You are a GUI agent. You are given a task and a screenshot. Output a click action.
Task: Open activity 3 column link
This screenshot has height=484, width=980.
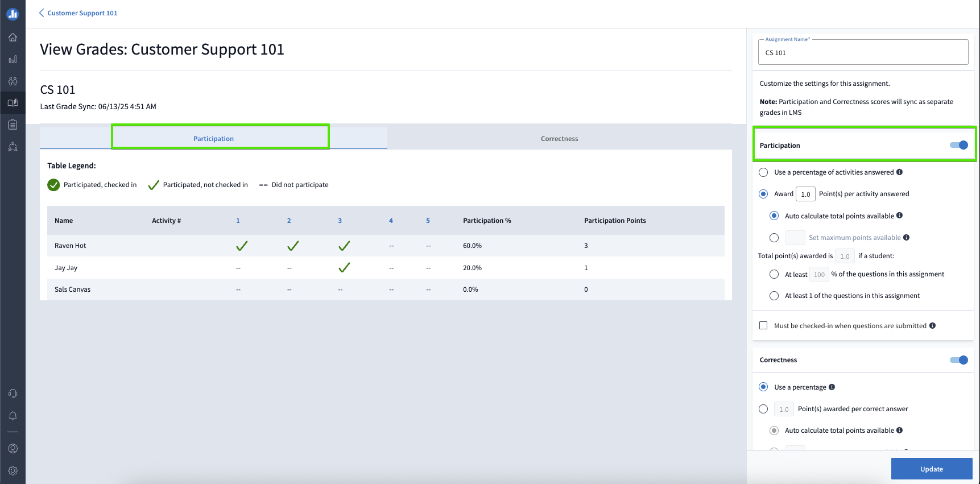click(x=340, y=221)
